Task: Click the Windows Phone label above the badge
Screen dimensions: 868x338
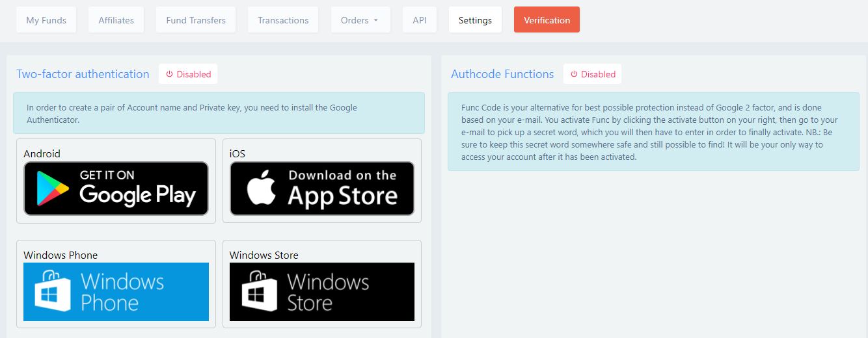Action: pyautogui.click(x=61, y=255)
